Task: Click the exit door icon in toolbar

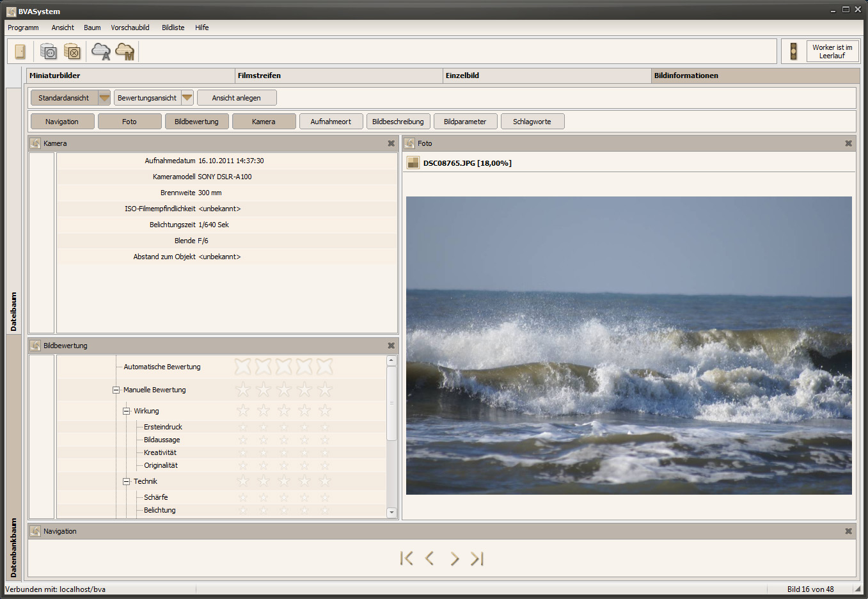Action: [20, 51]
